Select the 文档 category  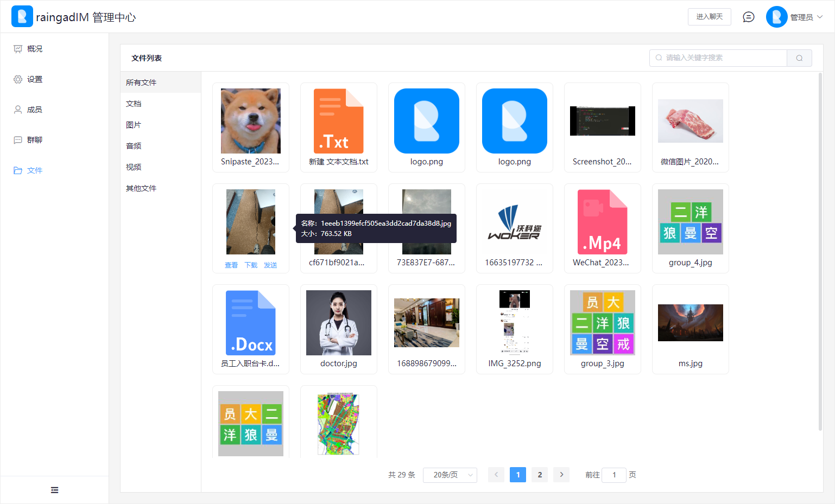(161, 104)
